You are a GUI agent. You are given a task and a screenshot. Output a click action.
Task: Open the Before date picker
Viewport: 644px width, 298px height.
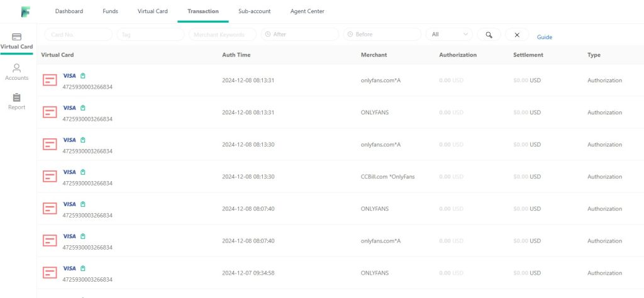[382, 35]
